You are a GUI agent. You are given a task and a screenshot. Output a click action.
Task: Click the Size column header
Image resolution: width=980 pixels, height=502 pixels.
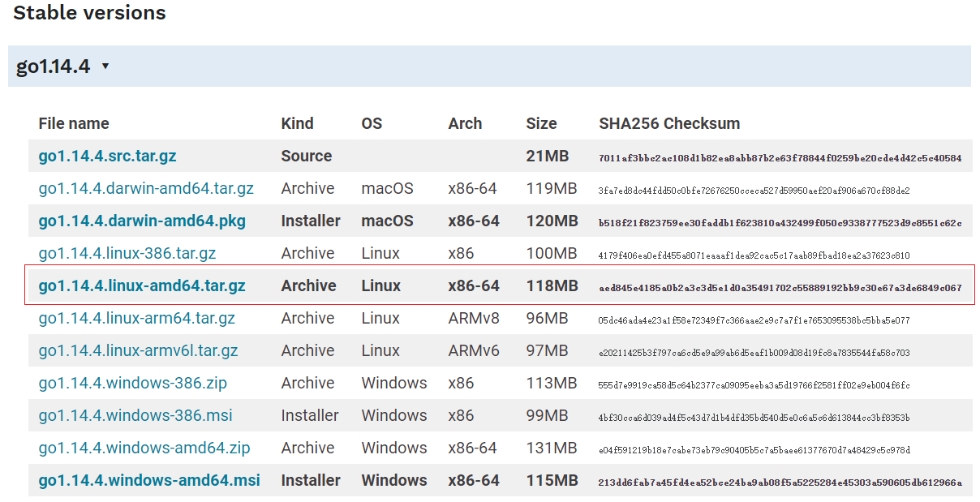[x=541, y=123]
